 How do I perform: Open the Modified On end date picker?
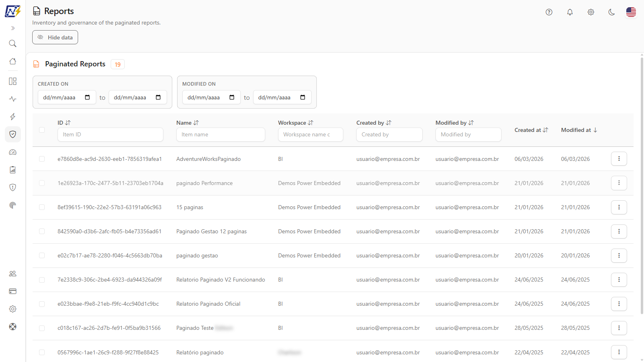point(303,97)
